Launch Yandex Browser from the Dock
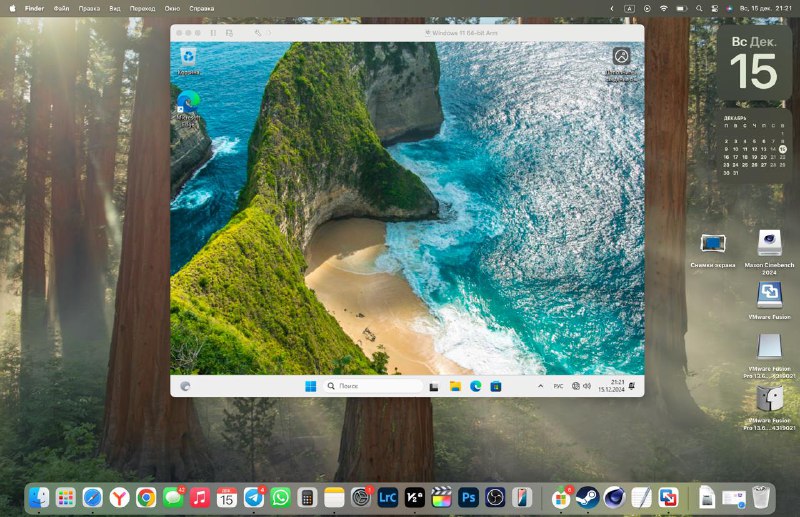The height and width of the screenshot is (517, 800). coord(119,498)
